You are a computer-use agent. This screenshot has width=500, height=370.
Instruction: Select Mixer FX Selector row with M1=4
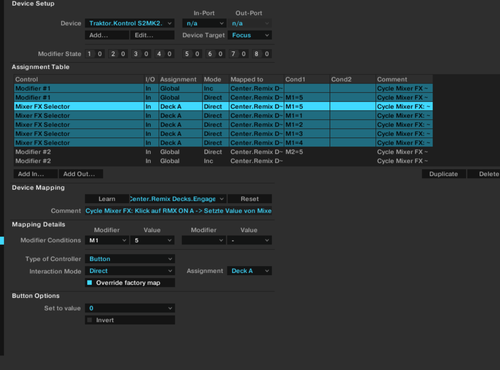coord(223,142)
